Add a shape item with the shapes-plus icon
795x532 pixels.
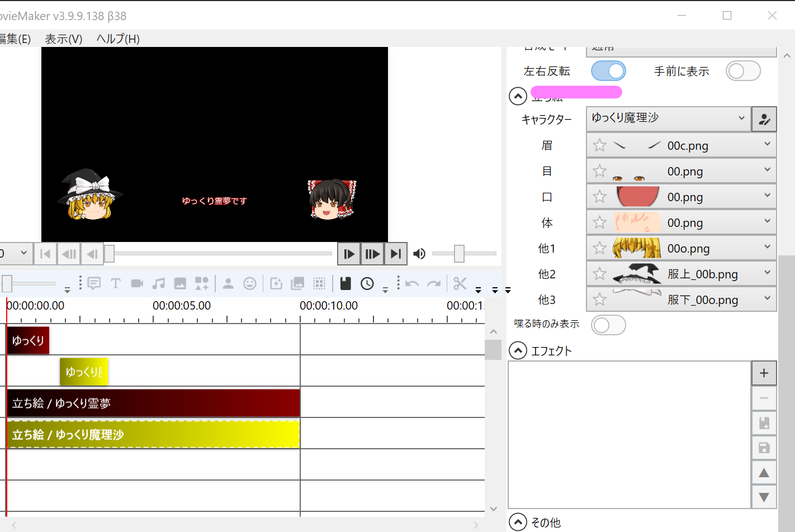[202, 284]
